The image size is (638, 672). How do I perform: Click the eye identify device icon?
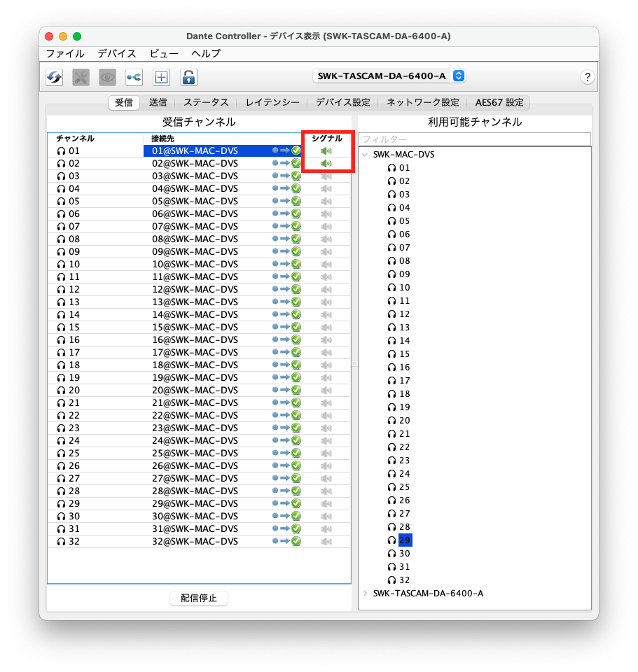[x=107, y=77]
